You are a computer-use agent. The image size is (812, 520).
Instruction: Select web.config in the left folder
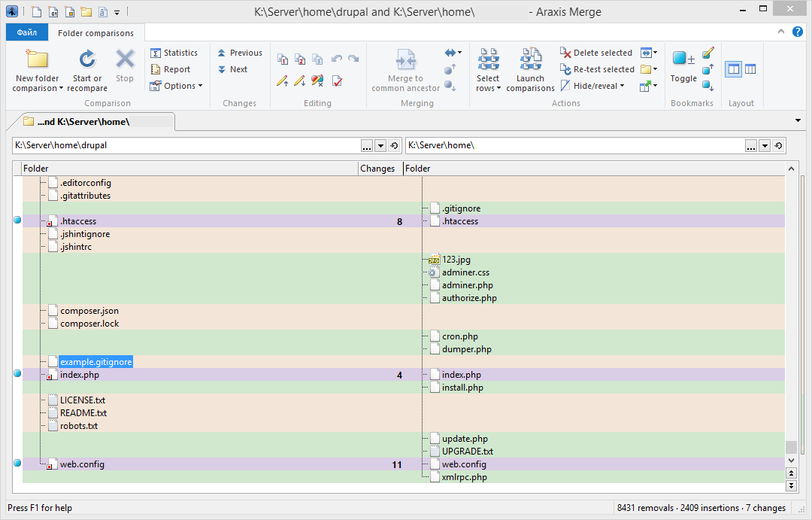(82, 464)
